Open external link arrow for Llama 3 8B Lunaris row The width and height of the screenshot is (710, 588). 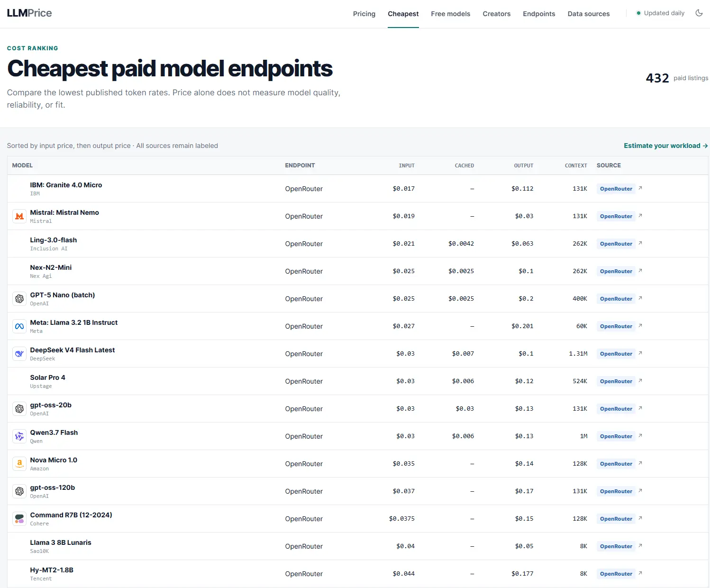coord(640,546)
